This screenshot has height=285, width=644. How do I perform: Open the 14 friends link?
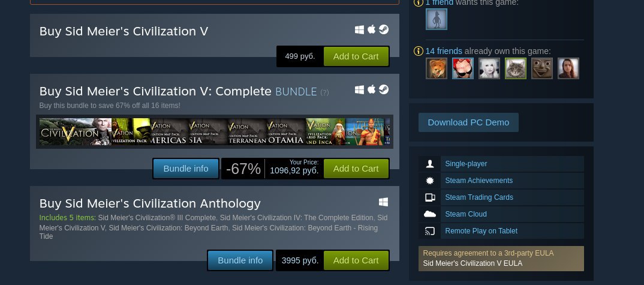click(x=444, y=51)
